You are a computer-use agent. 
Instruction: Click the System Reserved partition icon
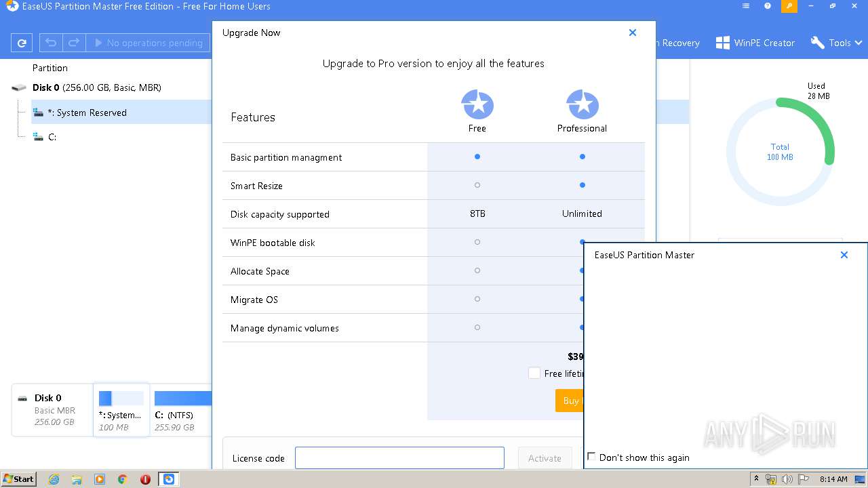[x=39, y=113]
